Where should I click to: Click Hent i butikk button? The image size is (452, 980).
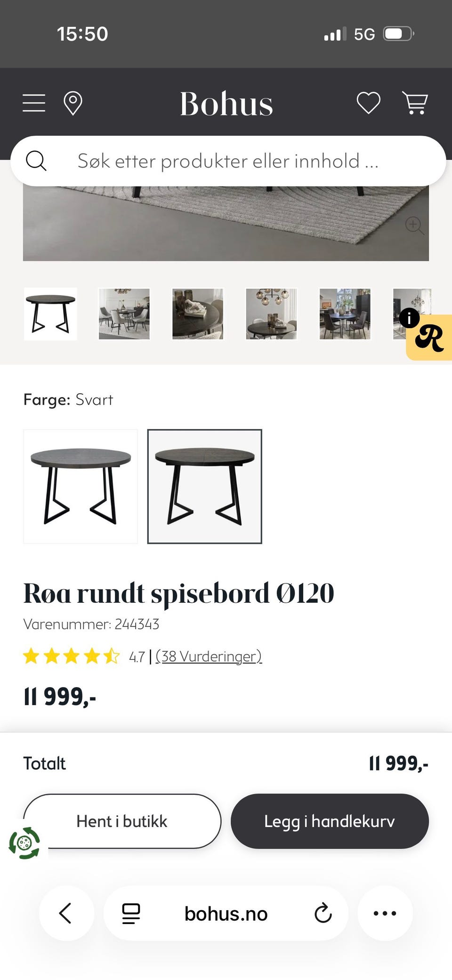click(122, 821)
